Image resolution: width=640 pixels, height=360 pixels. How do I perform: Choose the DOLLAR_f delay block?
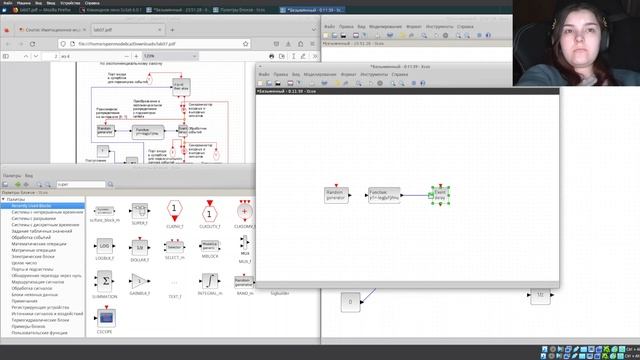[140, 247]
